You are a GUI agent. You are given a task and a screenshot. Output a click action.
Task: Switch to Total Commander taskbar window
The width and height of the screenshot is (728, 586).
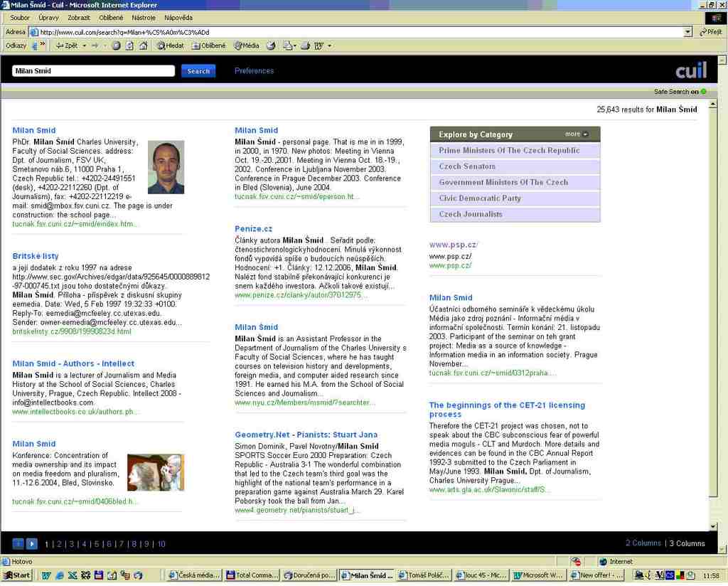pos(252,575)
